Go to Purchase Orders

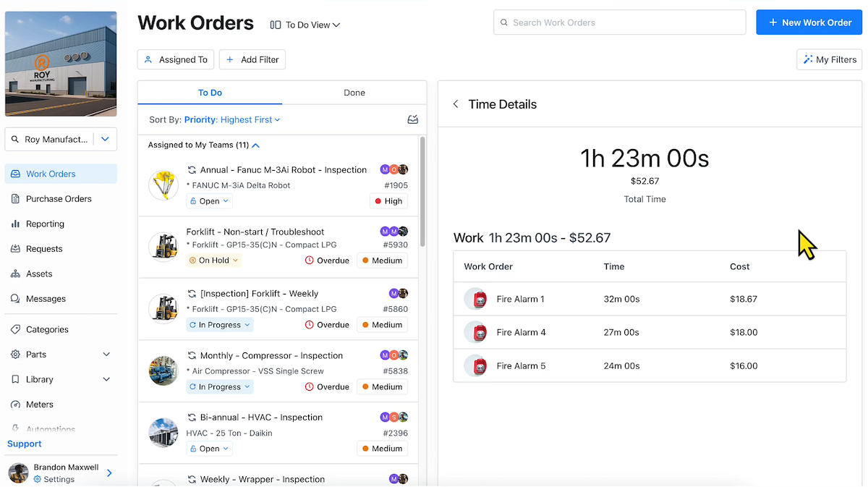coord(61,199)
